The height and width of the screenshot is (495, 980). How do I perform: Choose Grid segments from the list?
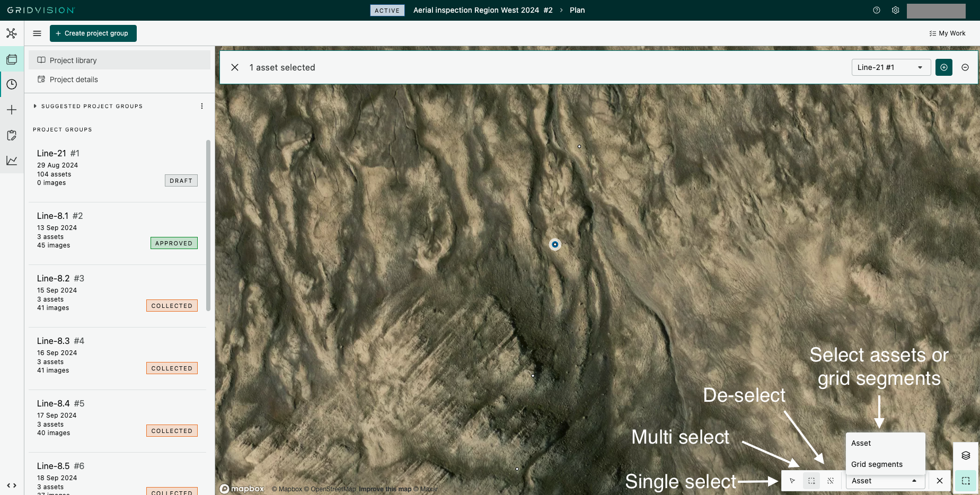point(877,464)
